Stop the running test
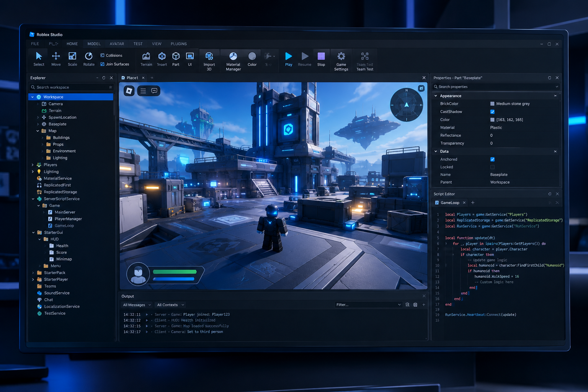This screenshot has height=392, width=588. [x=321, y=59]
